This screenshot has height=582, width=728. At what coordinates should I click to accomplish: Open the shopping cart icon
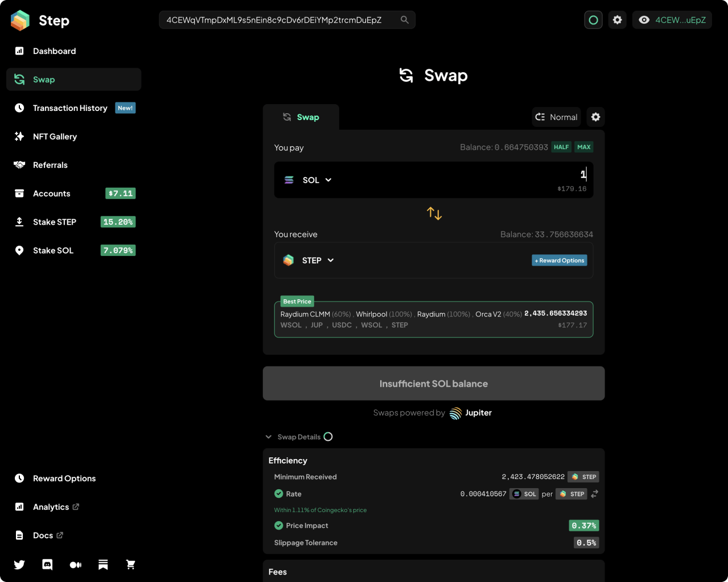[131, 564]
